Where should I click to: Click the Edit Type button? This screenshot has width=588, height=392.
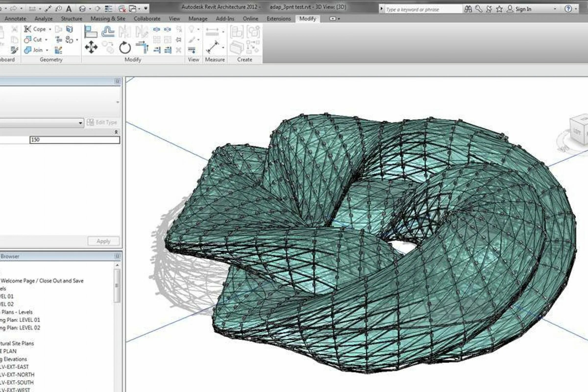(102, 122)
